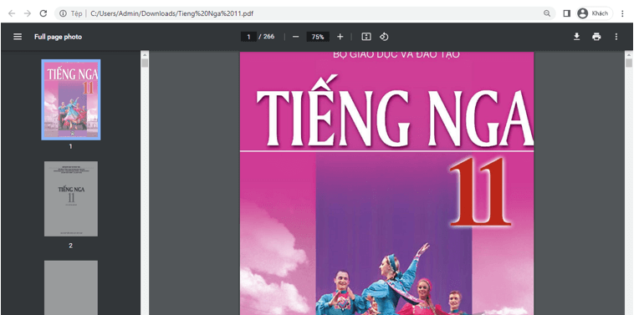
Task: Select page 1 thumbnail
Action: [x=70, y=99]
